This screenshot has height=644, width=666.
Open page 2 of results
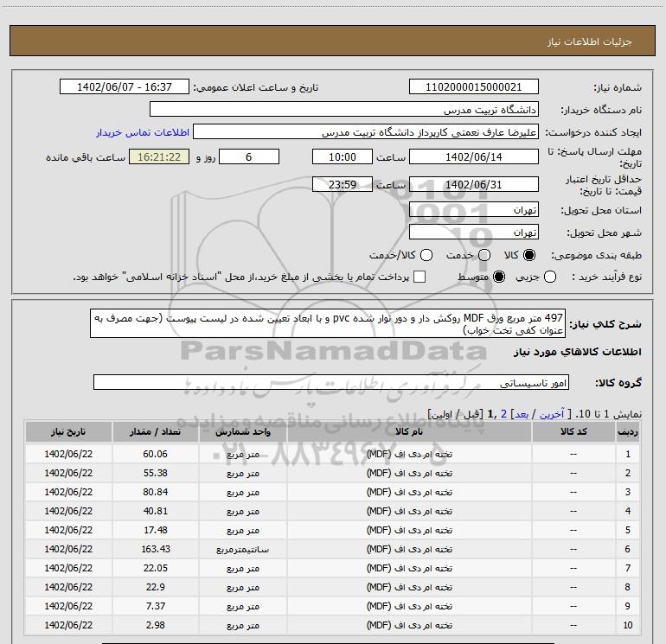[503, 414]
